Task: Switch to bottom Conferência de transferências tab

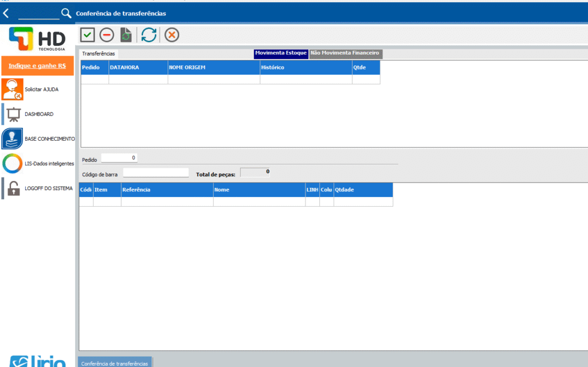Action: [x=115, y=363]
